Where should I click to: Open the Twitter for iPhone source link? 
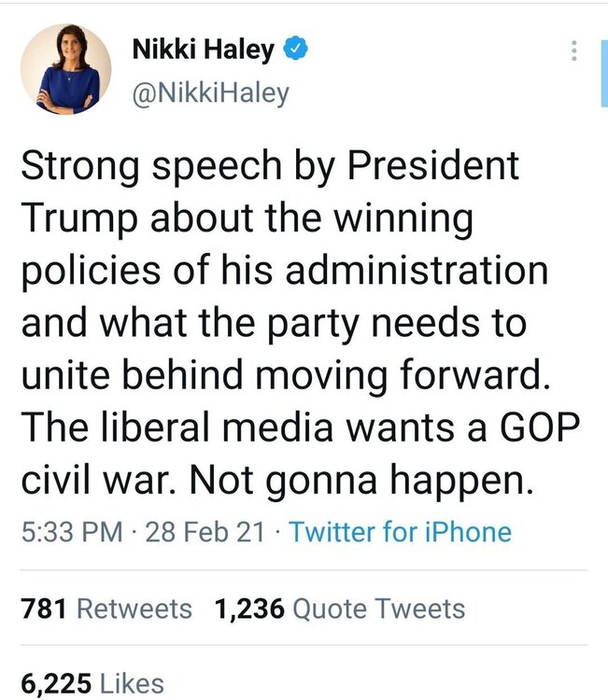(x=401, y=532)
